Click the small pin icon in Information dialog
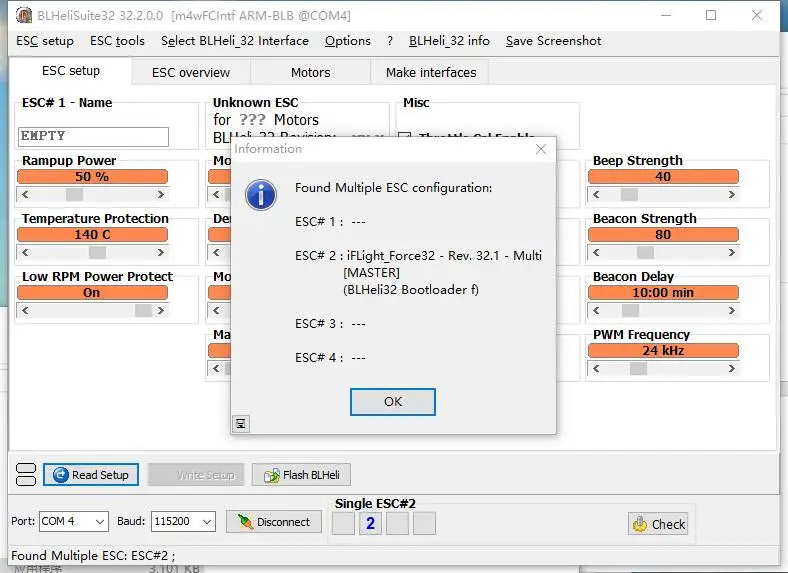This screenshot has height=573, width=788. [241, 424]
